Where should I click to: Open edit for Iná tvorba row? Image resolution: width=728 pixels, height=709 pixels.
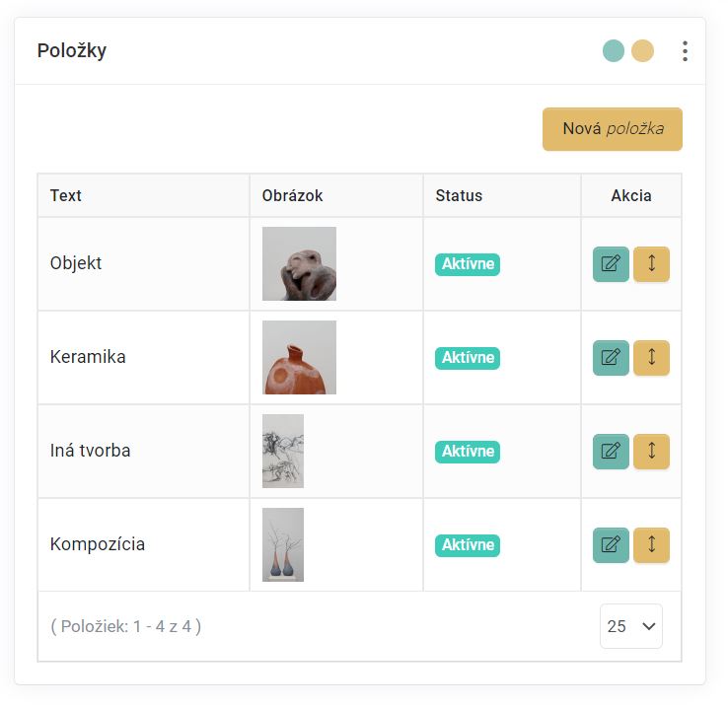click(x=611, y=452)
